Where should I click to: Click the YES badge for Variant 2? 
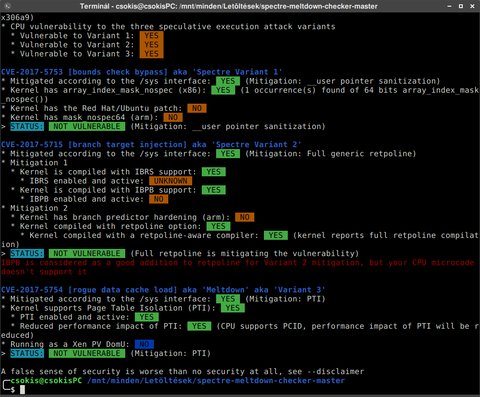pyautogui.click(x=151, y=45)
